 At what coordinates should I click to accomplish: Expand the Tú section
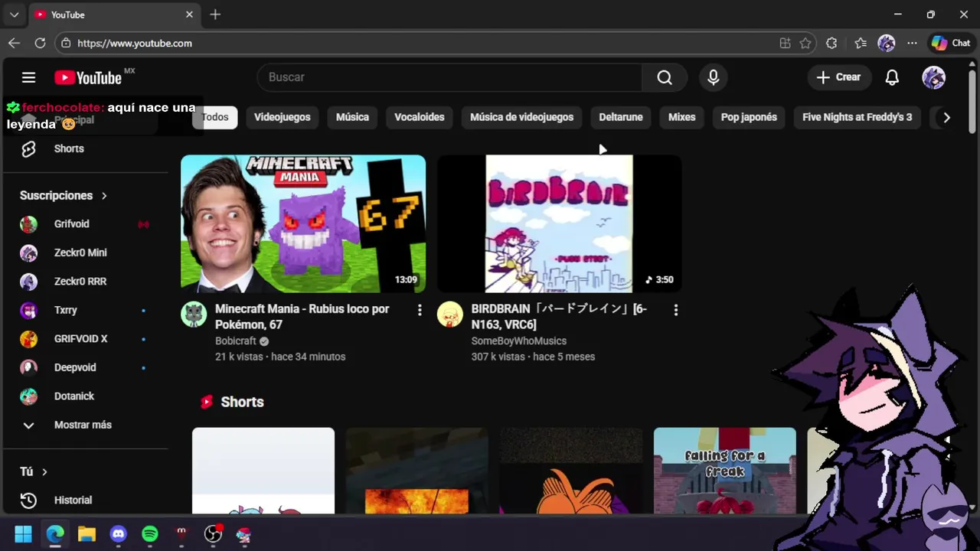34,471
